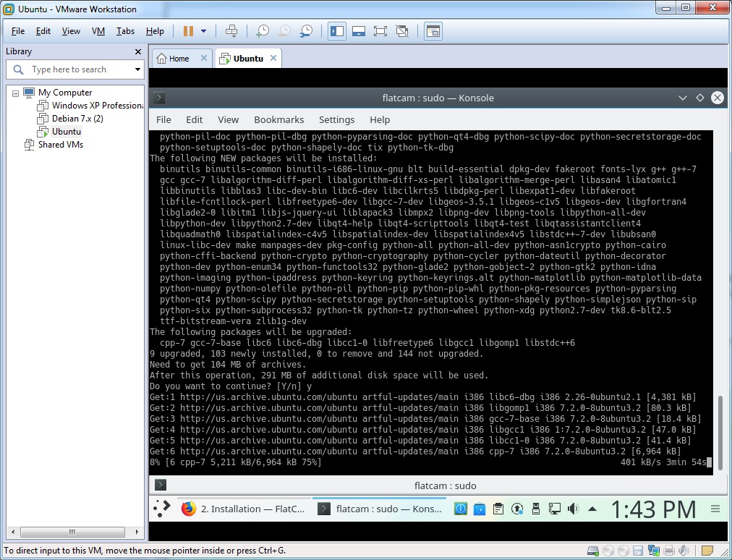Click the library horizontal scrollbar thumb

pyautogui.click(x=72, y=532)
